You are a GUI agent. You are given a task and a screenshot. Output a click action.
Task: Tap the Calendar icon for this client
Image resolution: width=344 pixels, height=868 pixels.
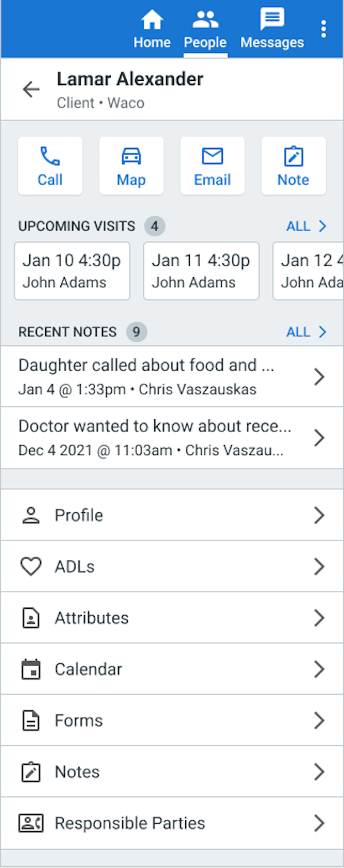pos(32,669)
